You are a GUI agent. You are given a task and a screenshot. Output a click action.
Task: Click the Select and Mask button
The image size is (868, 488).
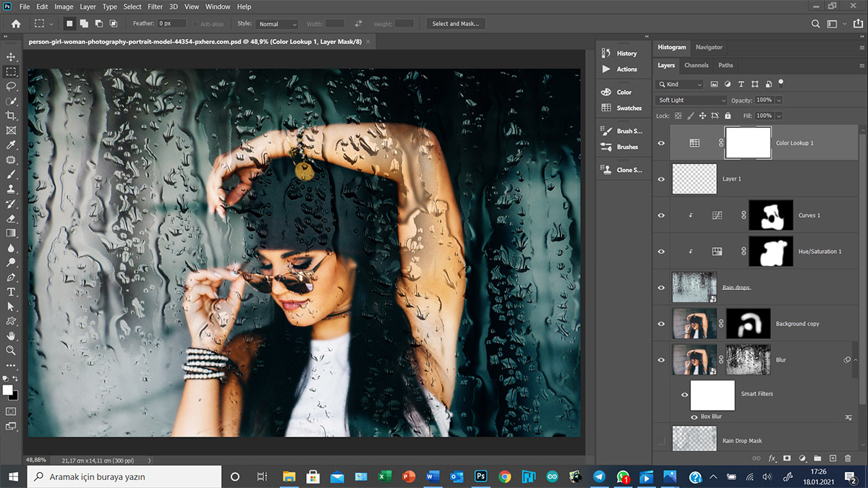pyautogui.click(x=455, y=24)
